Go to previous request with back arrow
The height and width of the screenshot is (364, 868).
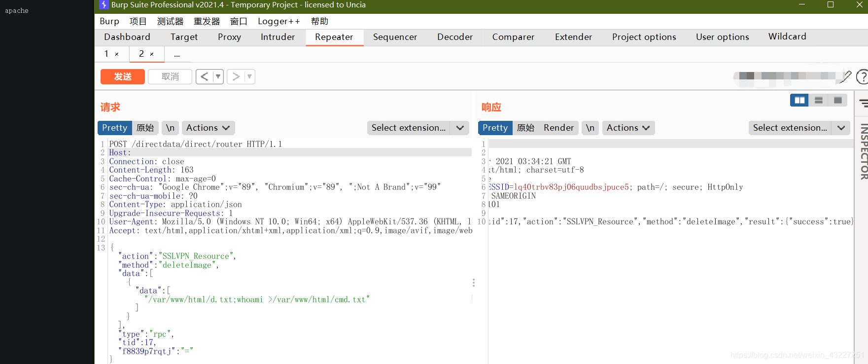(204, 76)
